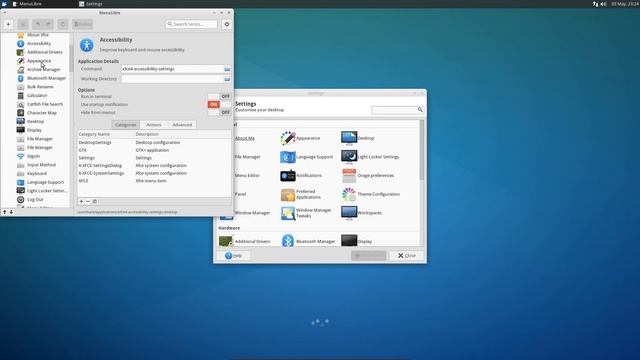Click the browse icon beside Working Directory

(227, 79)
